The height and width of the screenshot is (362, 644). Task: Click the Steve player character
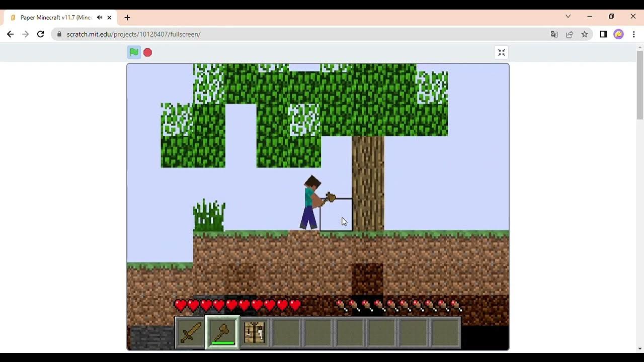(312, 203)
